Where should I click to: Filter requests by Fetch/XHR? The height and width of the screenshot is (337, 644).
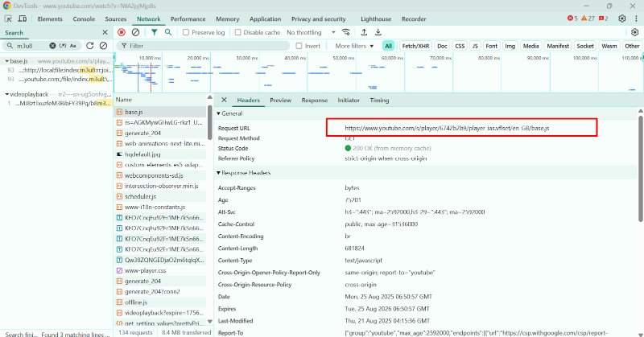point(415,46)
